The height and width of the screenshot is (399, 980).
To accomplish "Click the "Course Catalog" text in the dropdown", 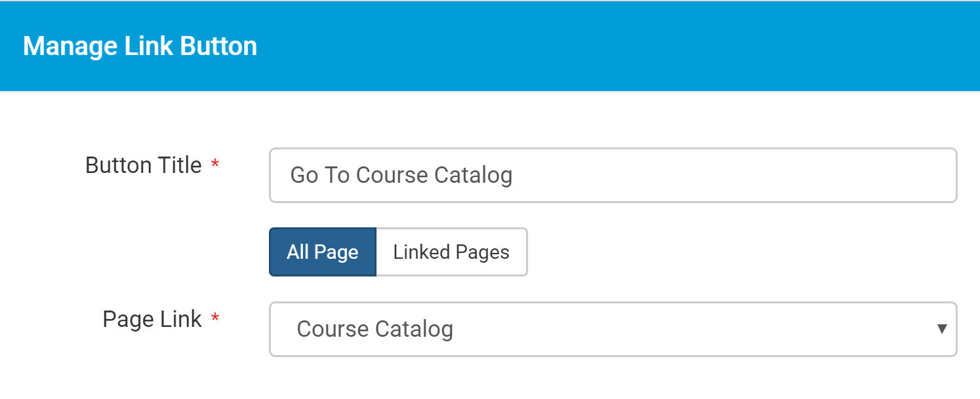I will point(375,329).
